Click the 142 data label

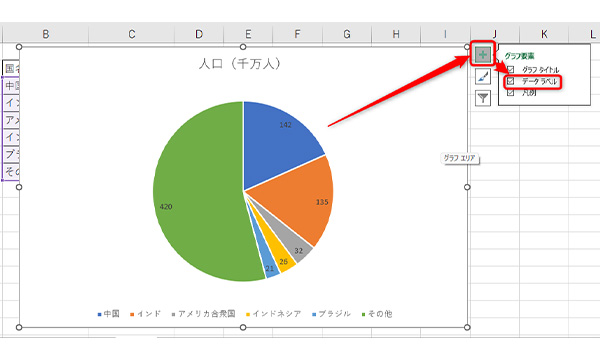(x=285, y=125)
